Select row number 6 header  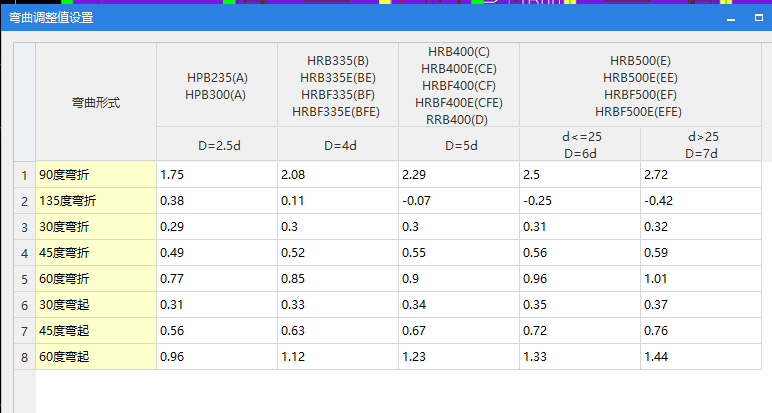pos(25,305)
